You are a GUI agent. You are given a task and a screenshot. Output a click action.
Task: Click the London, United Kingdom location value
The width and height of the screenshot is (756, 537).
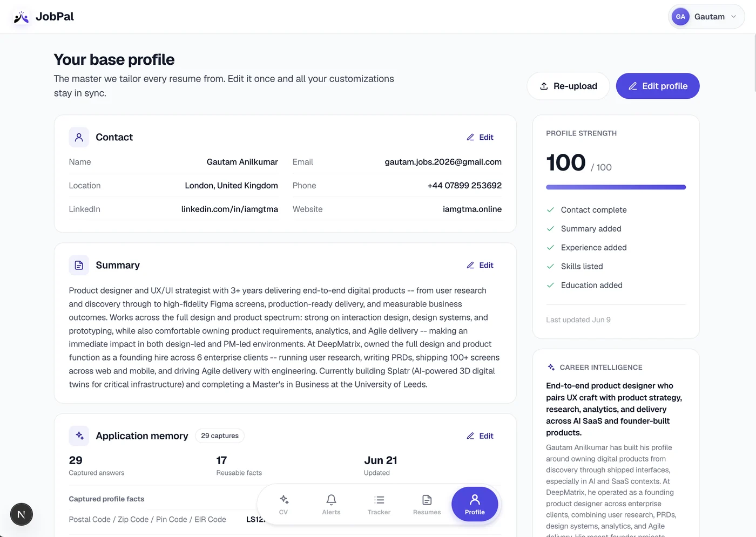click(x=231, y=186)
